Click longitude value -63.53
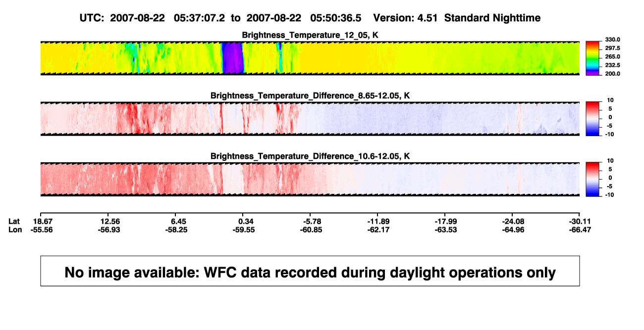 445,230
